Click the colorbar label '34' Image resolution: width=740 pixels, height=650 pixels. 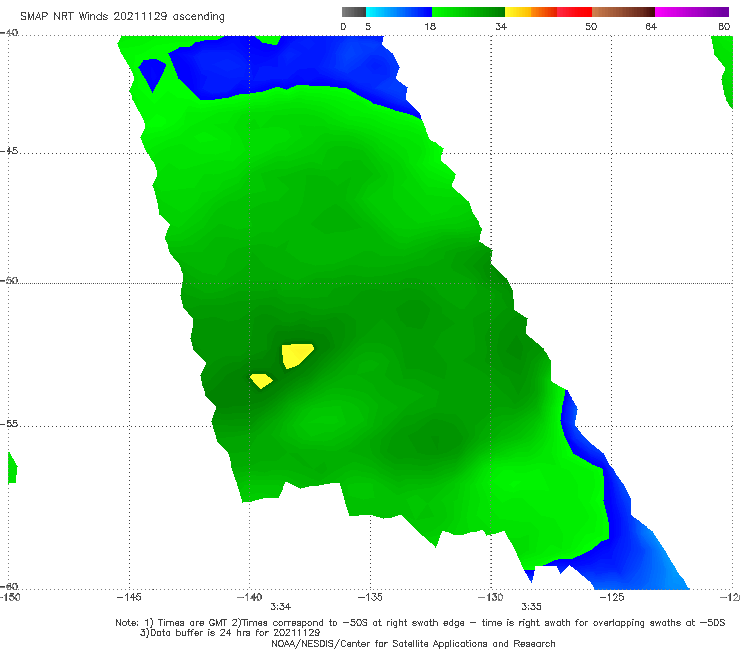click(x=501, y=26)
